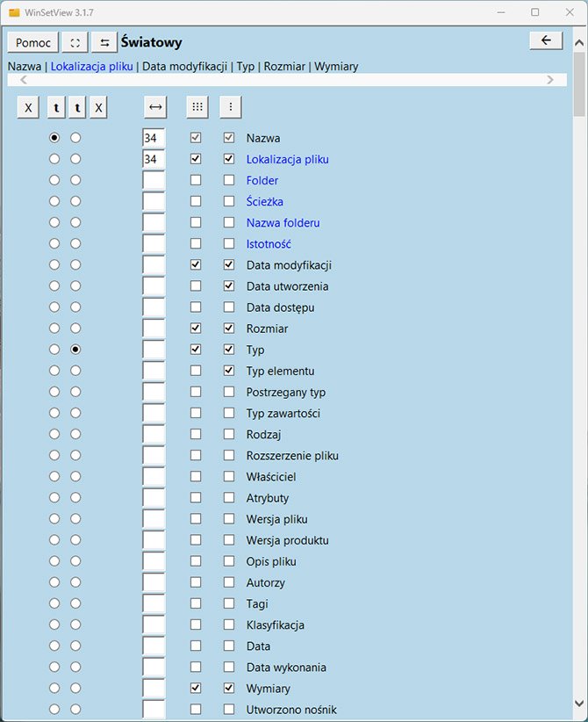Click the fullscreen toggle icon beside Pomoc
Screen dimensions: 588x722
(75, 42)
